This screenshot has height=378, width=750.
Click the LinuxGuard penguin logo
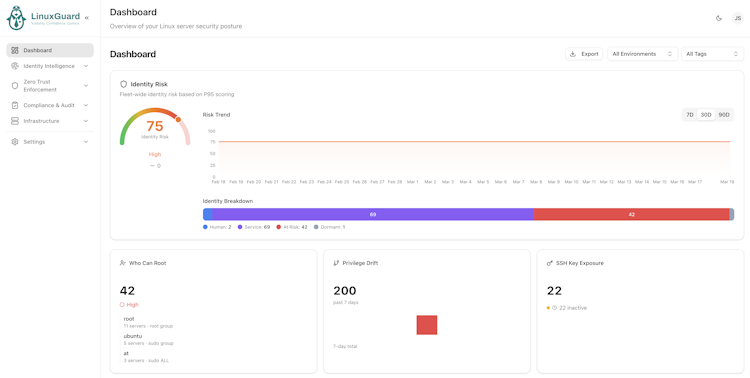pyautogui.click(x=16, y=18)
